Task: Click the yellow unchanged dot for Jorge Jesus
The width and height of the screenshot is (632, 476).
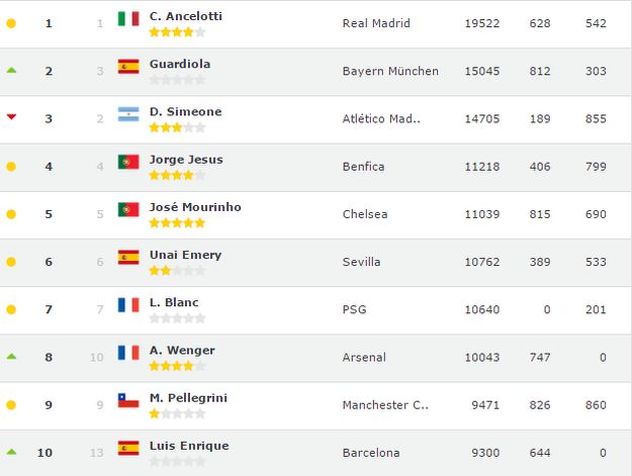Action: [11, 166]
